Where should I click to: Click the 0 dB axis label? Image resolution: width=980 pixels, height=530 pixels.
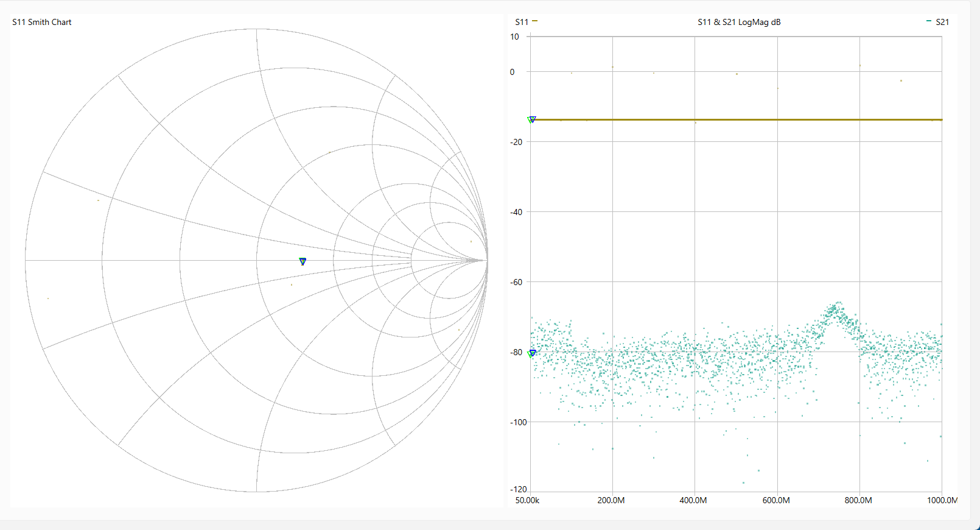(x=512, y=72)
